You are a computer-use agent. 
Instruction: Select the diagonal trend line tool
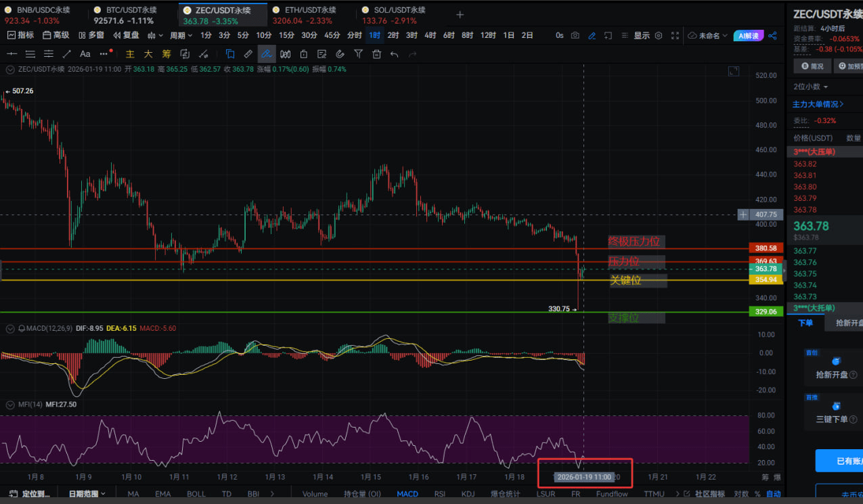(66, 54)
